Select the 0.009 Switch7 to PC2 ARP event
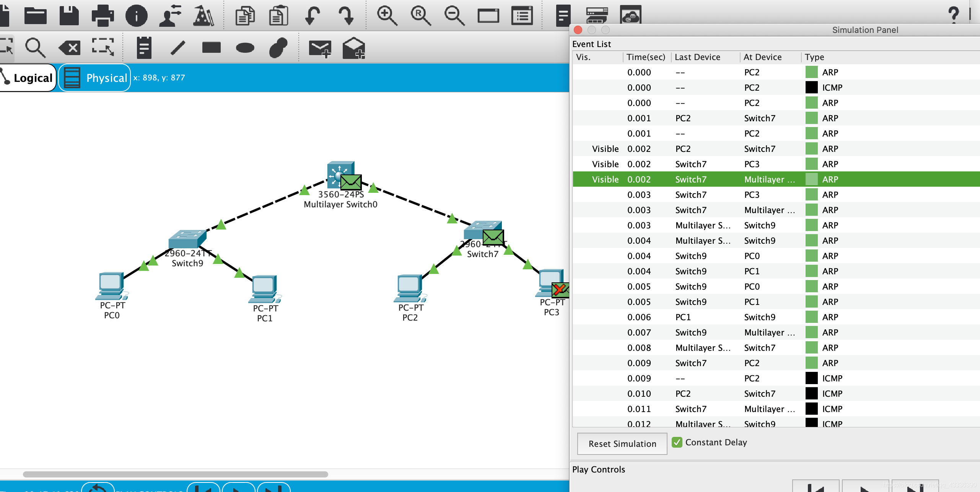The height and width of the screenshot is (492, 980). pos(776,363)
